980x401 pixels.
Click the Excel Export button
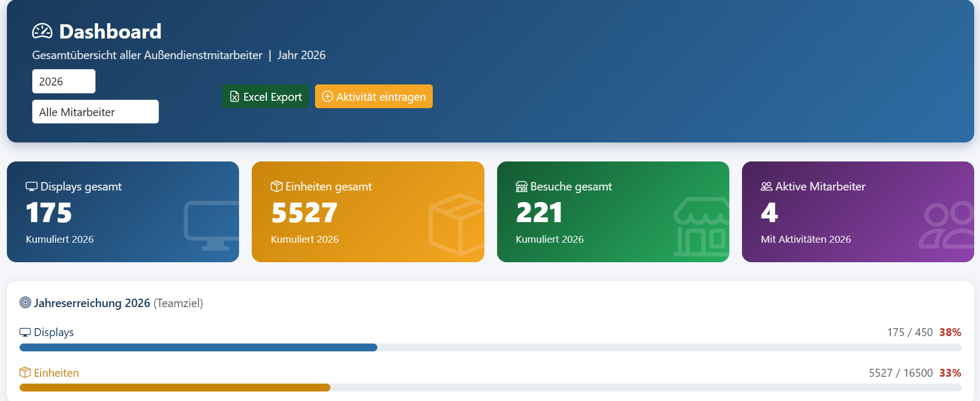point(265,97)
